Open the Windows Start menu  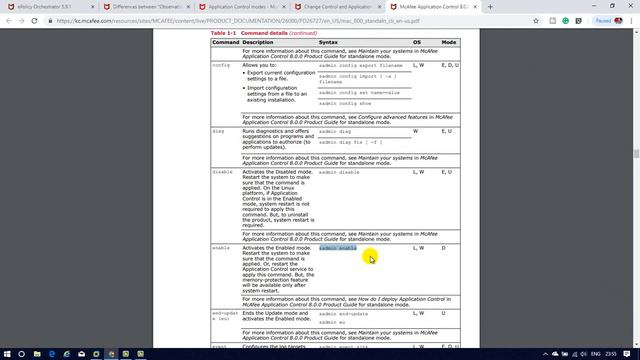[7, 354]
